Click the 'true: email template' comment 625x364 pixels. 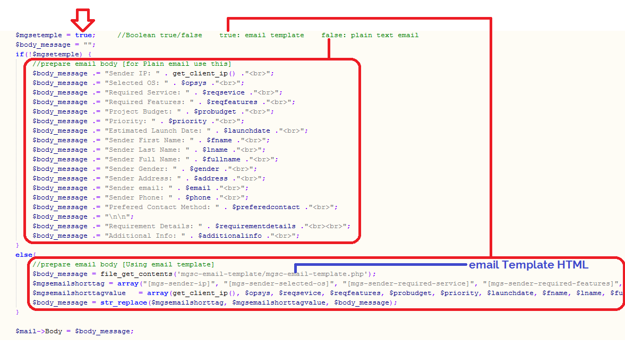pyautogui.click(x=261, y=35)
